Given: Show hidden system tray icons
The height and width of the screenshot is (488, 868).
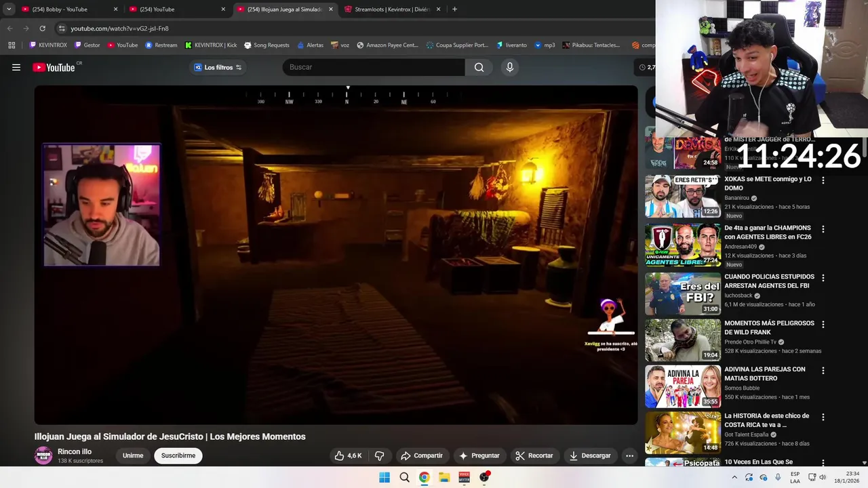Looking at the screenshot, I should point(734,477).
